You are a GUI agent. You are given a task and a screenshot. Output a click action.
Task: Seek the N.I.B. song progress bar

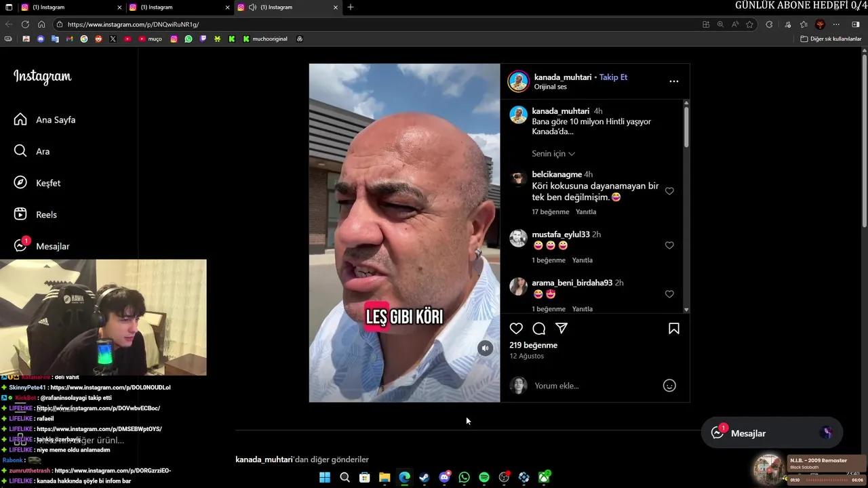click(826, 480)
